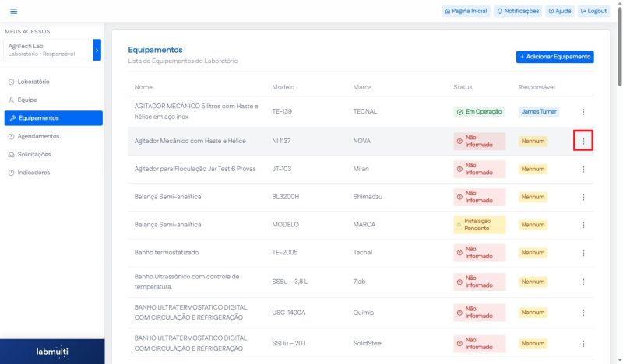
Task: Navigate to Solicitações in sidebar
Action: pyautogui.click(x=34, y=154)
